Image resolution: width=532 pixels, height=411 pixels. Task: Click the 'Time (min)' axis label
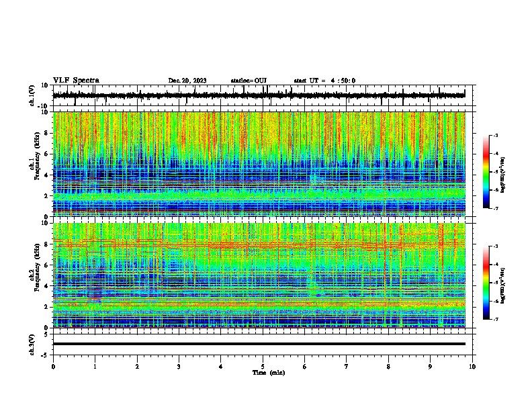click(x=269, y=373)
